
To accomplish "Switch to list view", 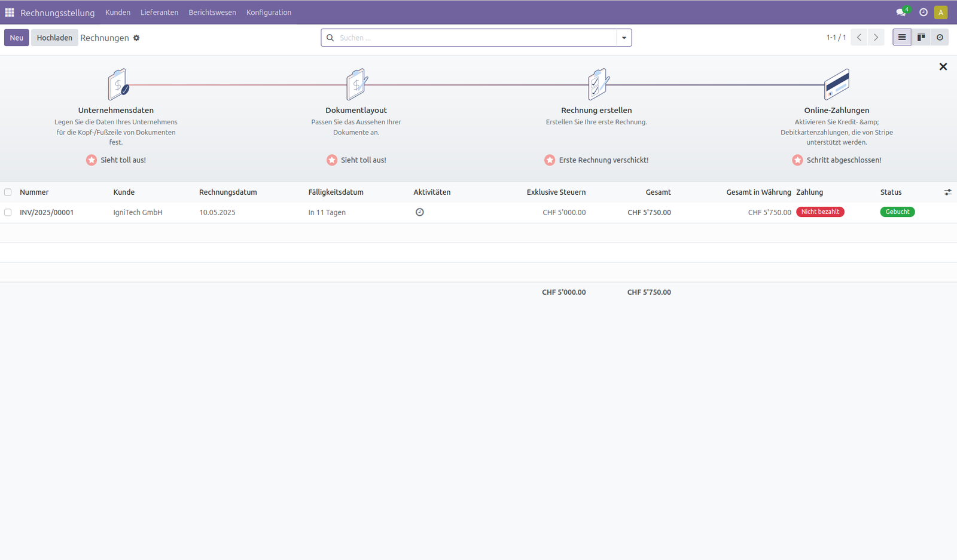I will point(902,38).
